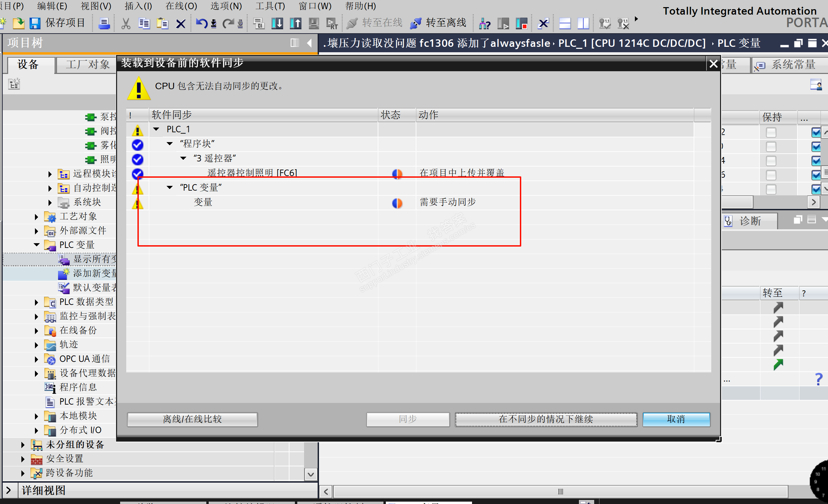Click the Print icon in toolbar

pos(104,23)
